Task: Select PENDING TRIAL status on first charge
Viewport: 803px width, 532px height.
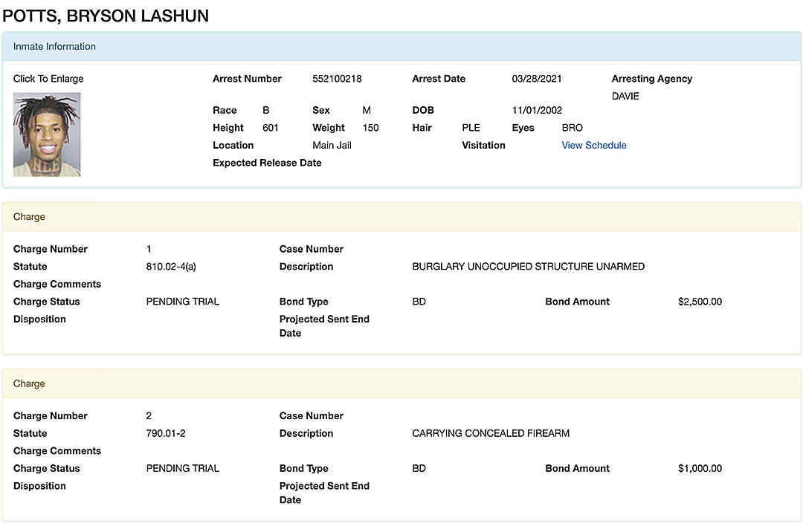Action: (183, 302)
